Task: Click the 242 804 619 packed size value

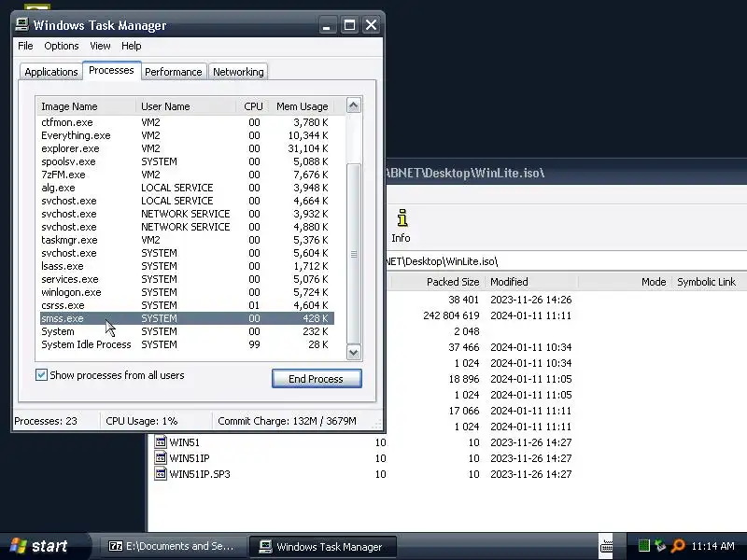Action: point(451,315)
